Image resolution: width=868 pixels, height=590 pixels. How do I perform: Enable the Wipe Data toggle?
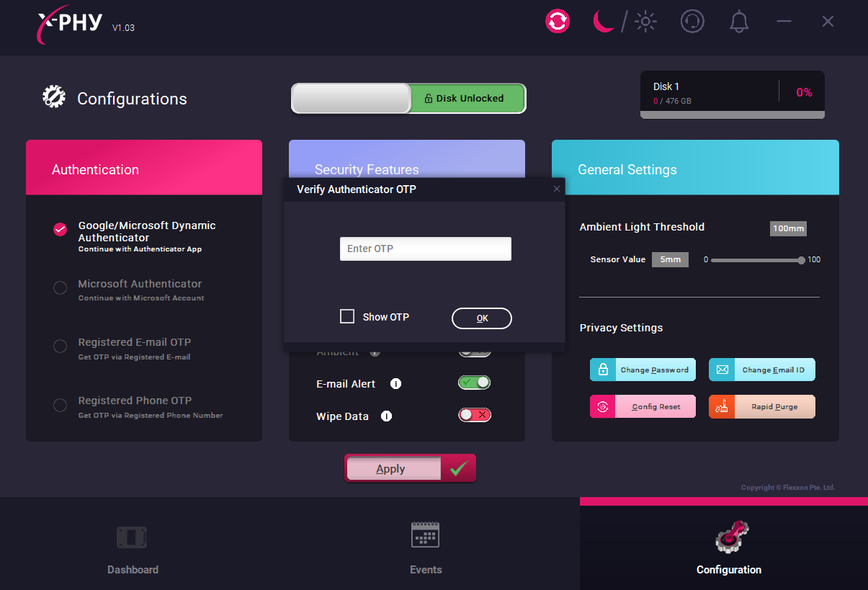[x=475, y=415]
